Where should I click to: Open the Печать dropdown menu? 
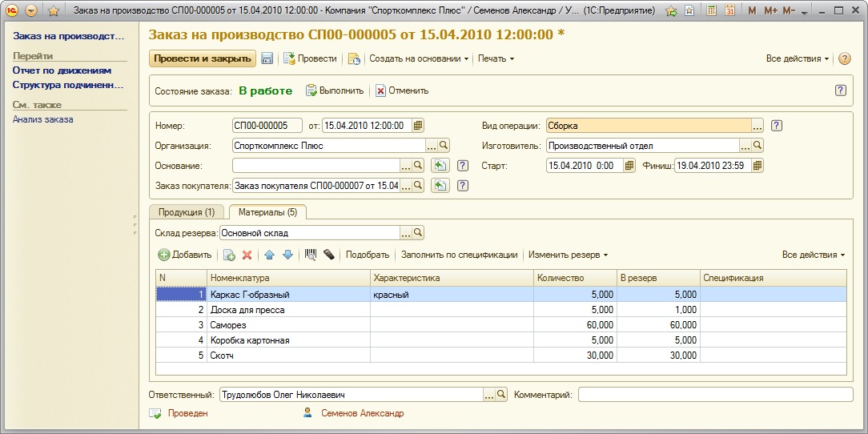[496, 58]
